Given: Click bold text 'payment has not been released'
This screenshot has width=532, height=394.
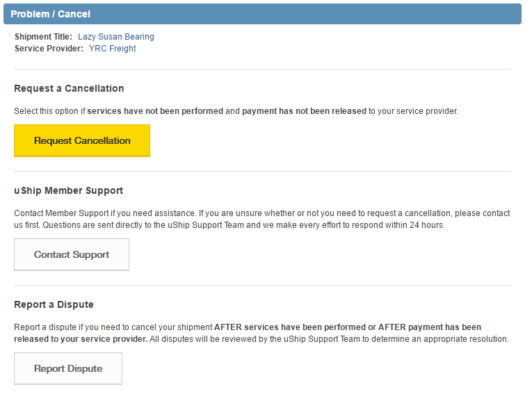Looking at the screenshot, I should pyautogui.click(x=304, y=111).
